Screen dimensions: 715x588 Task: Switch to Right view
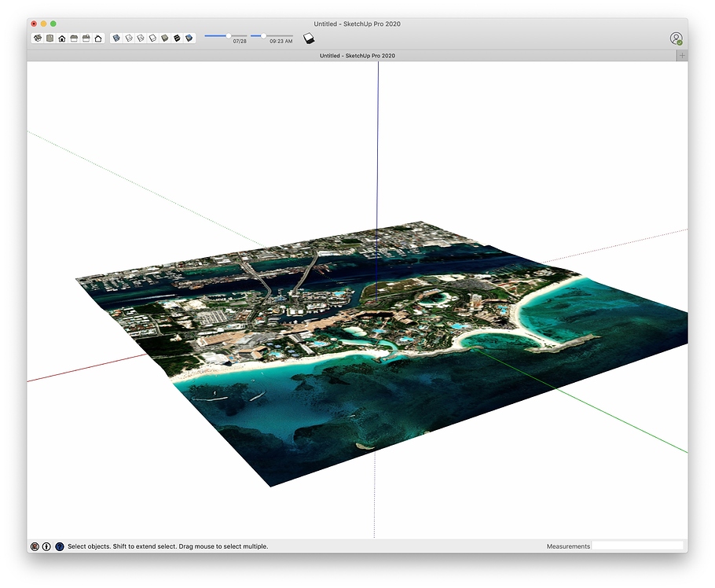(x=74, y=37)
